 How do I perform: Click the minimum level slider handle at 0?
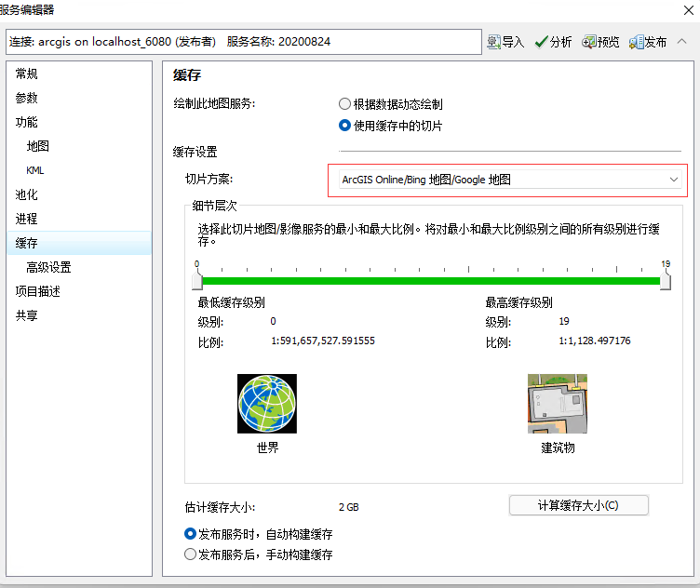pos(197,281)
